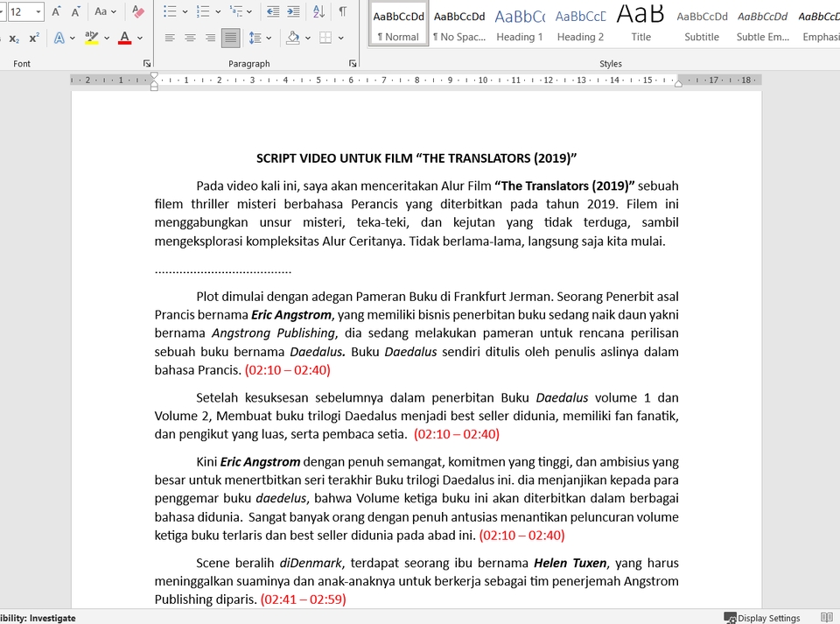
Task: Apply subscript formatting
Action: (x=15, y=38)
